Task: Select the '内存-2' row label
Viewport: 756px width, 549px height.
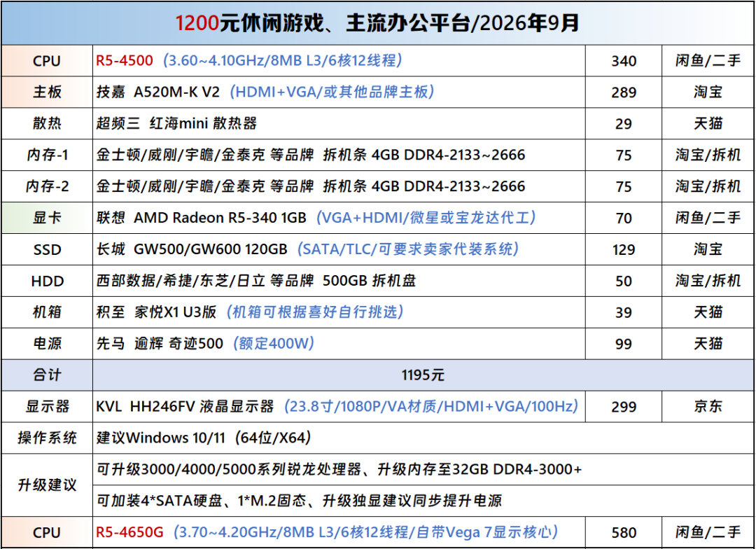Action: point(48,186)
